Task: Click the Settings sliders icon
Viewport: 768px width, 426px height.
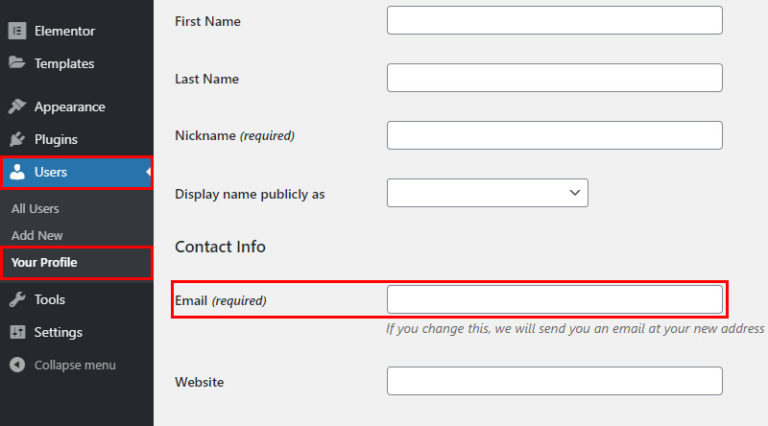Action: 17,332
